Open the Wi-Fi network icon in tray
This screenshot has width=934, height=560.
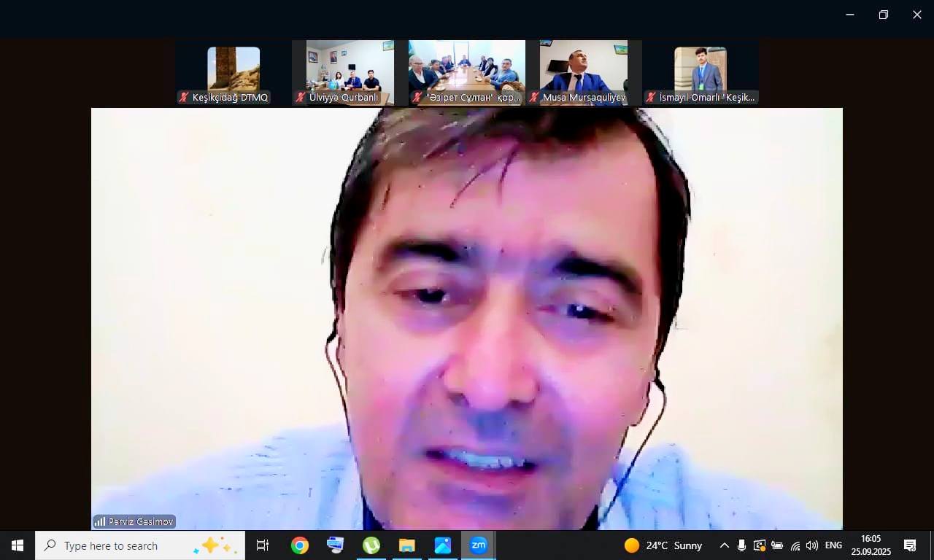[795, 545]
